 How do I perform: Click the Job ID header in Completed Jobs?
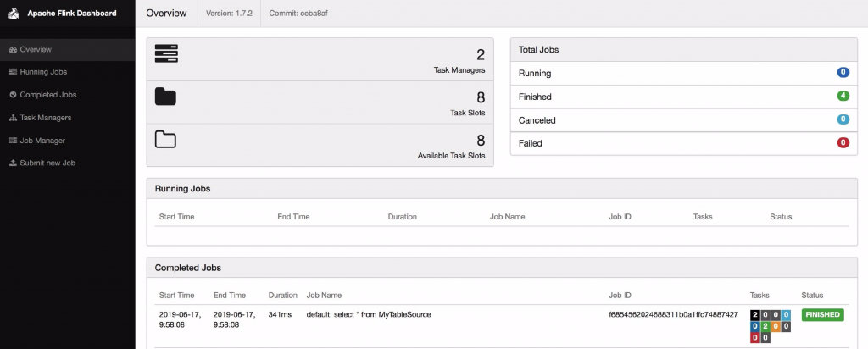click(x=620, y=296)
